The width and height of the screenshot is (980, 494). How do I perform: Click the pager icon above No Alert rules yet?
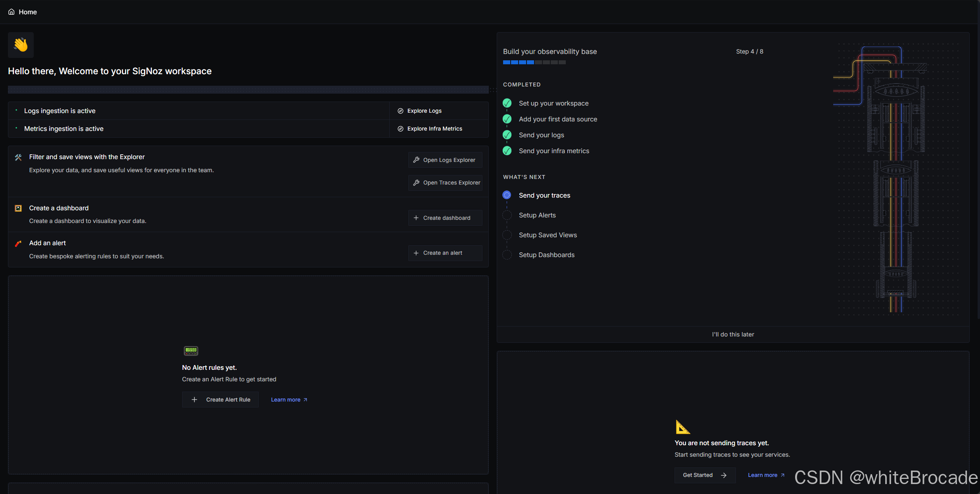click(191, 350)
